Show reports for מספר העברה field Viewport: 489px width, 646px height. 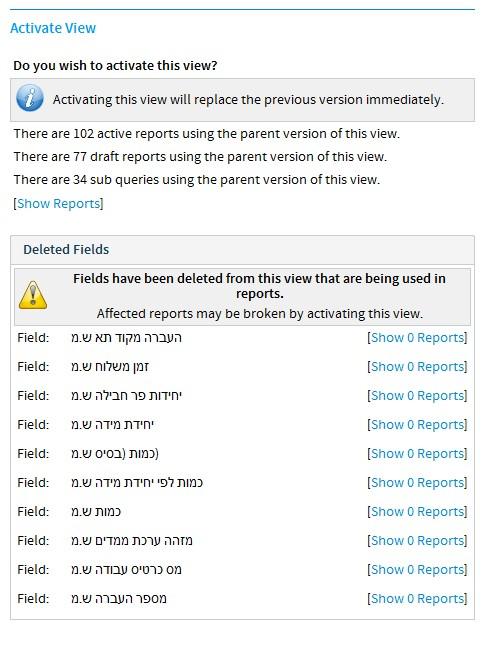point(417,599)
